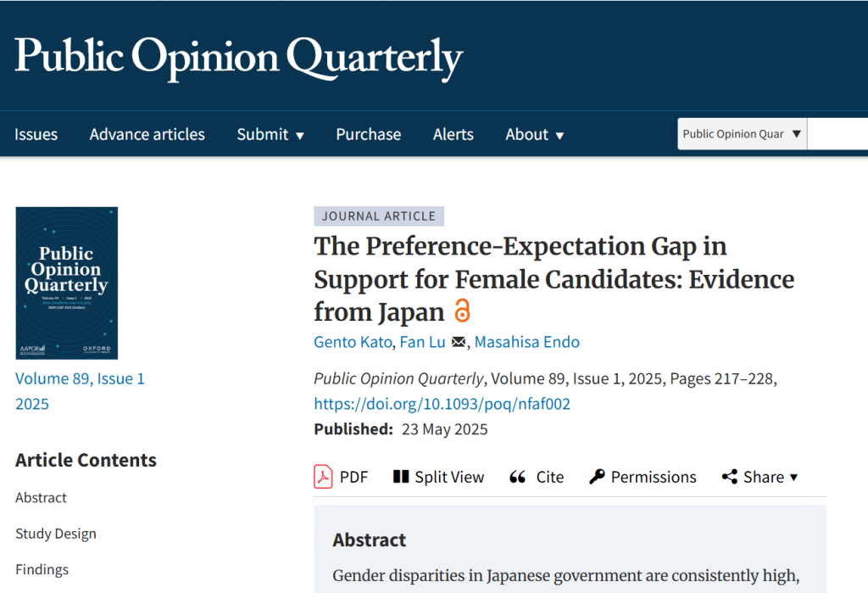Open the Public Opinion Quar search scope dropdown
Screen dimensions: 868x593
[x=742, y=134]
